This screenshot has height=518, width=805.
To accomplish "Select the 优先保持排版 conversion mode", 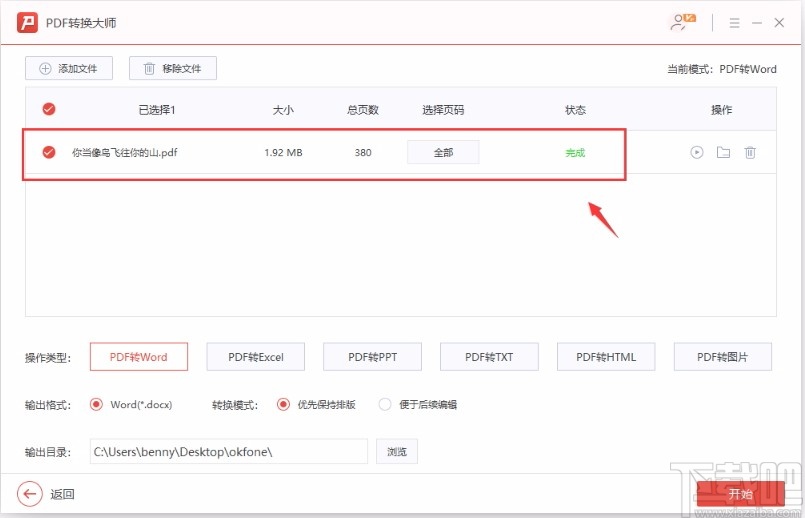I will coord(283,405).
